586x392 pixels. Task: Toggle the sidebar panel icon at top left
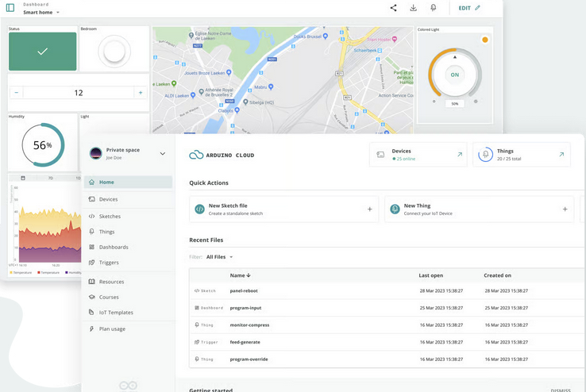pos(10,8)
